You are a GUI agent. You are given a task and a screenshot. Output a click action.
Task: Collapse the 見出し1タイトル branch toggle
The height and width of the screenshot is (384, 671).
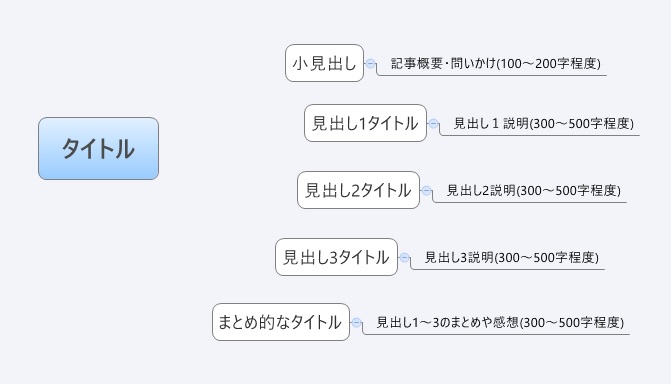point(433,124)
